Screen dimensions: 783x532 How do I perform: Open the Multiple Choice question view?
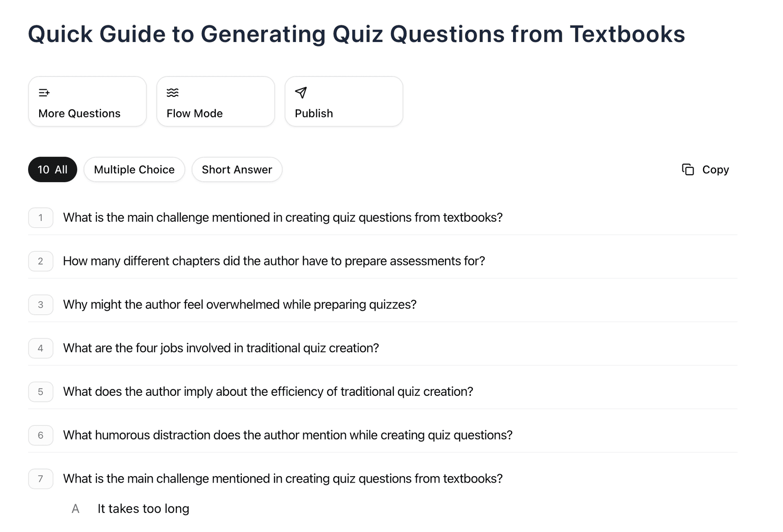[x=134, y=169]
